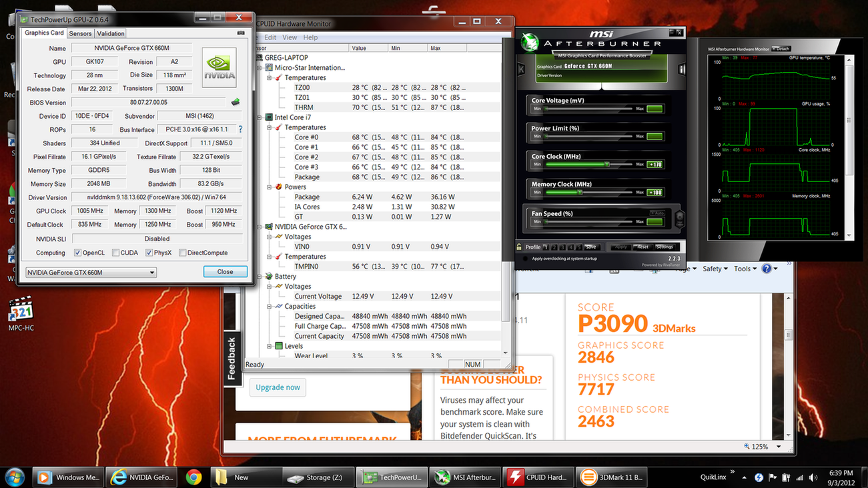This screenshot has width=868, height=488.
Task: Open Google Chrome from the taskbar
Action: [x=194, y=477]
